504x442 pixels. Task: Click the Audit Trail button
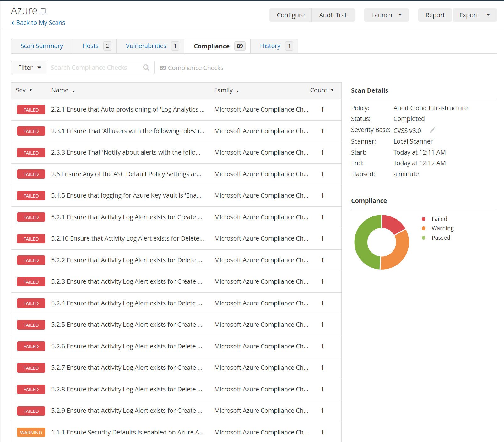point(333,15)
